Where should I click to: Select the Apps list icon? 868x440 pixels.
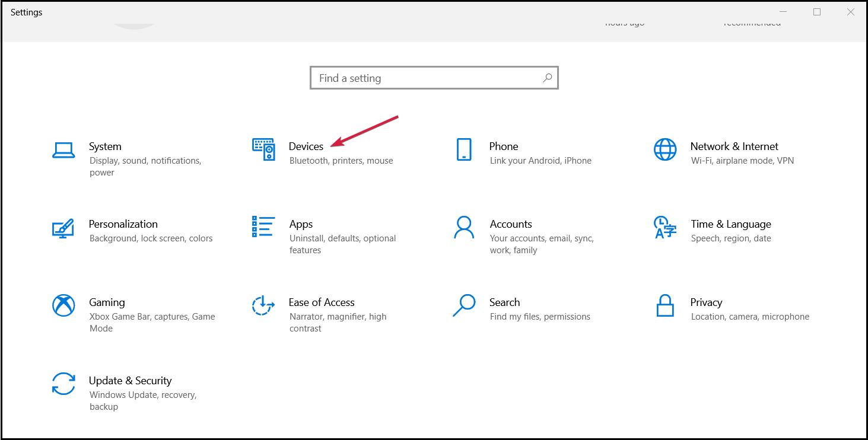263,227
